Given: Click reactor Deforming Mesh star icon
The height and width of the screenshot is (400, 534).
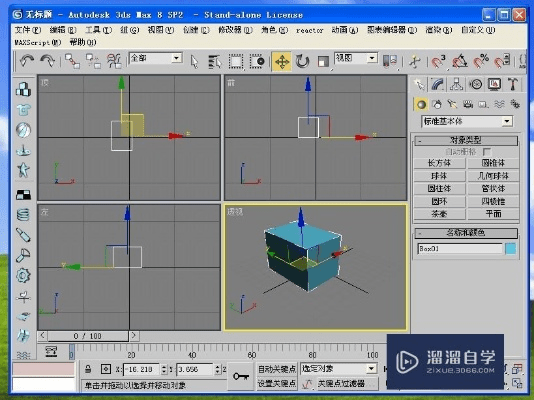Looking at the screenshot, I should pos(23,170).
